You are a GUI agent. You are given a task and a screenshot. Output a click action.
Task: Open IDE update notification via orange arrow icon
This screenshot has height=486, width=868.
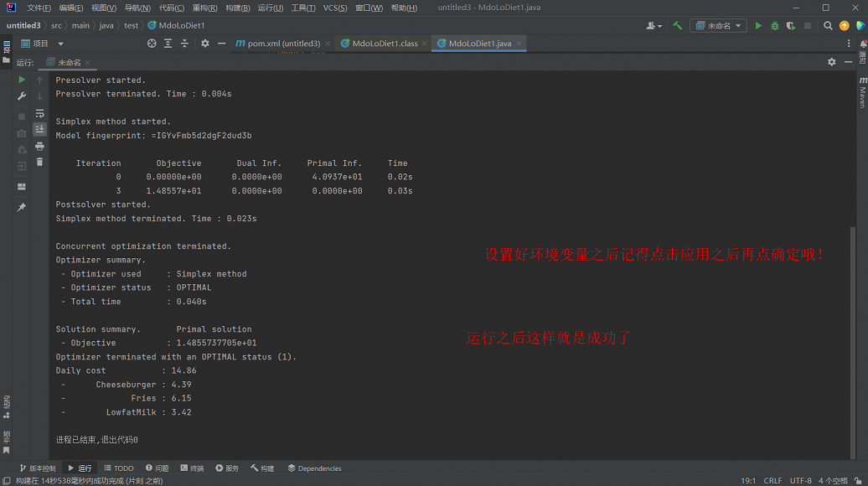coord(845,25)
